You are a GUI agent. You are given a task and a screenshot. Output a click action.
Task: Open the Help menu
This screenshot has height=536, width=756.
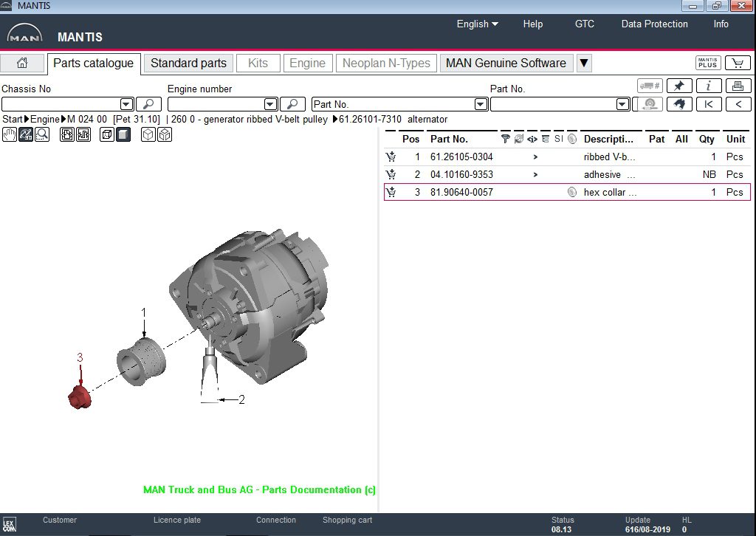pyautogui.click(x=533, y=24)
